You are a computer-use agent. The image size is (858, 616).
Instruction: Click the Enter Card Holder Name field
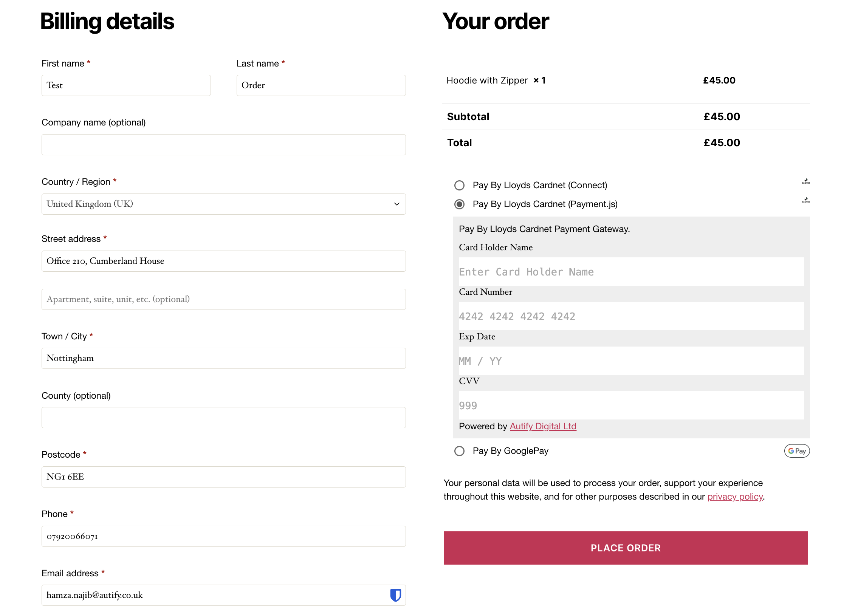631,271
